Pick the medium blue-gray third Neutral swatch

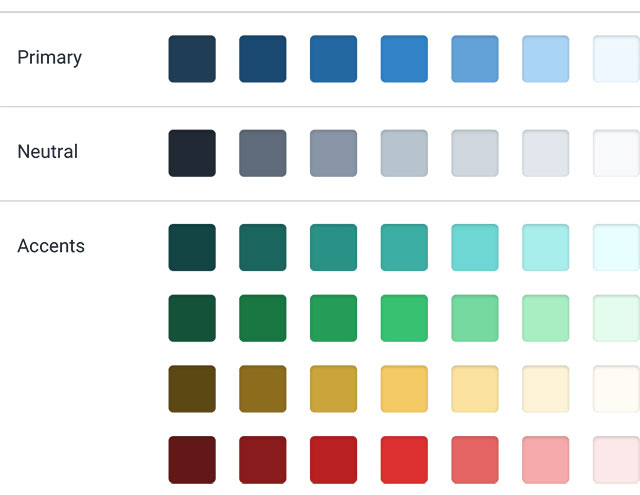click(x=333, y=153)
